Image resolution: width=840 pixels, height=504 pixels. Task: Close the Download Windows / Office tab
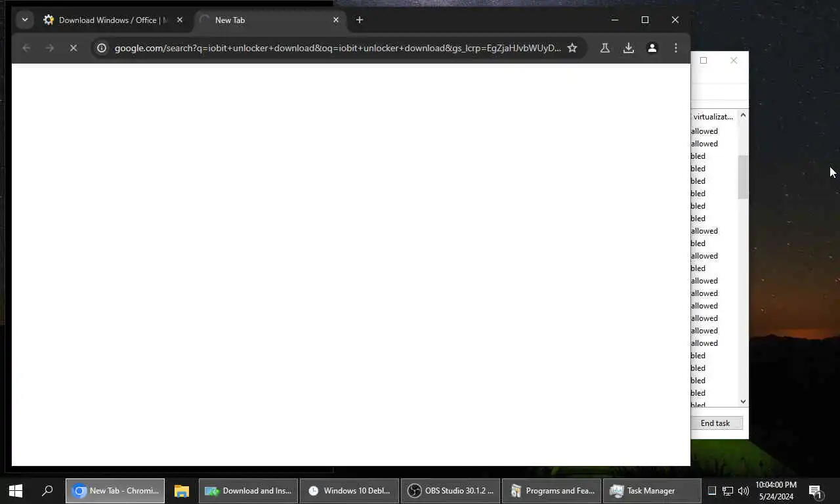point(180,20)
